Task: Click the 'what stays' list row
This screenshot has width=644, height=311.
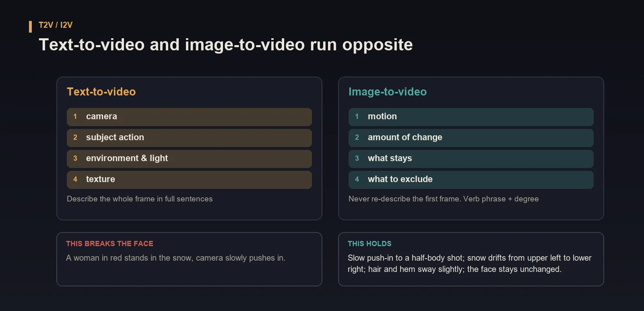Action: point(471,159)
